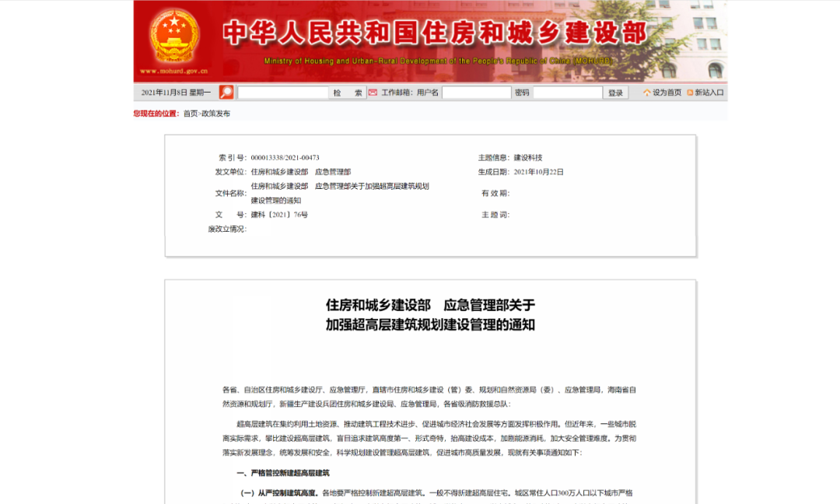
Task: Click the date 2021年11月8日 星期一
Action: (176, 93)
